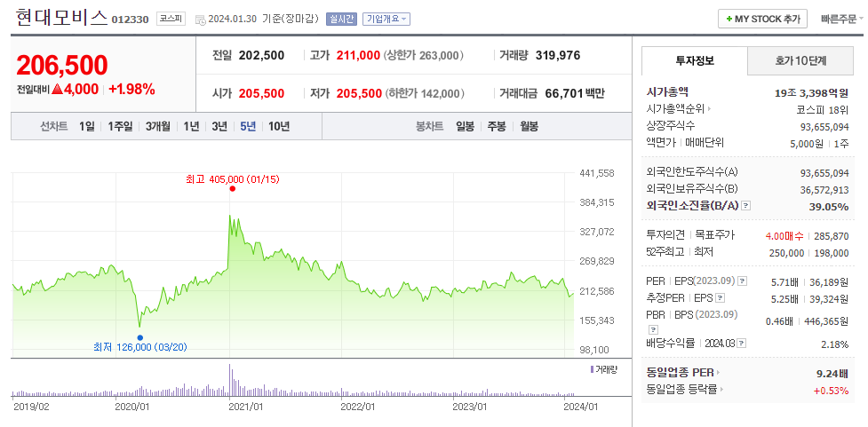Click the 441,558 y-axis price label
Image resolution: width=868 pixels, height=427 pixels.
(x=596, y=173)
